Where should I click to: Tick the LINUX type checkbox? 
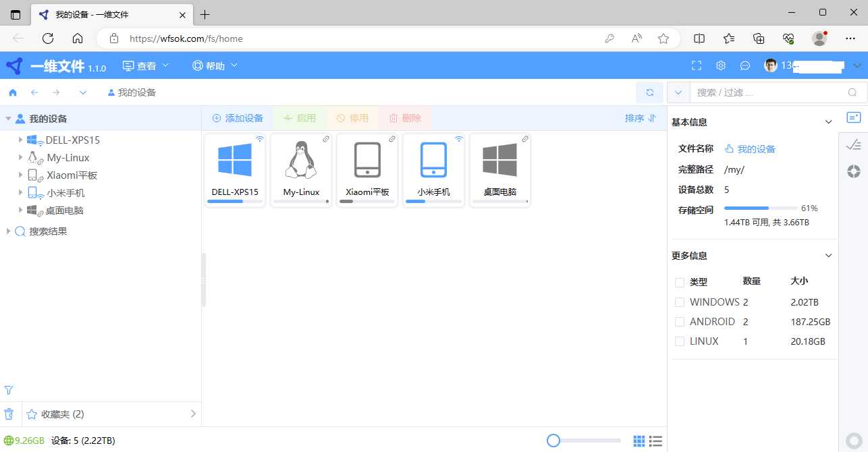point(680,341)
